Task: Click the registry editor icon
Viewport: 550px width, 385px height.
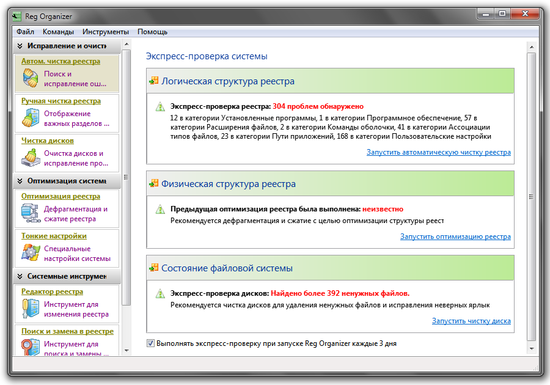Action: tap(31, 309)
